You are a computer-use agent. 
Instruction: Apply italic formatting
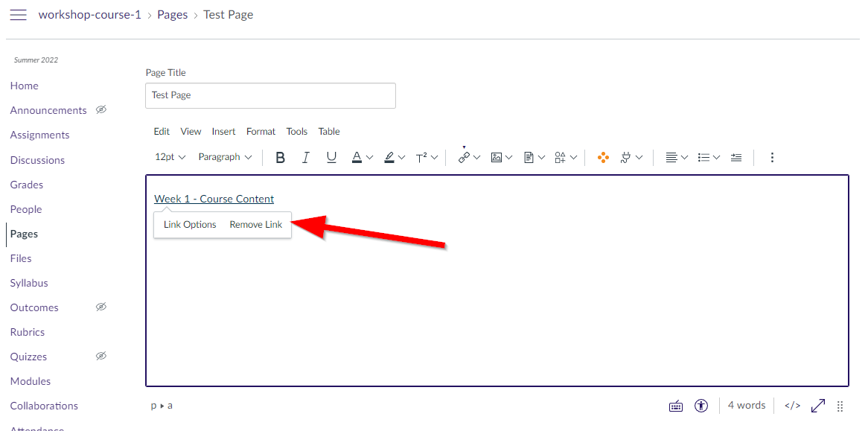305,158
